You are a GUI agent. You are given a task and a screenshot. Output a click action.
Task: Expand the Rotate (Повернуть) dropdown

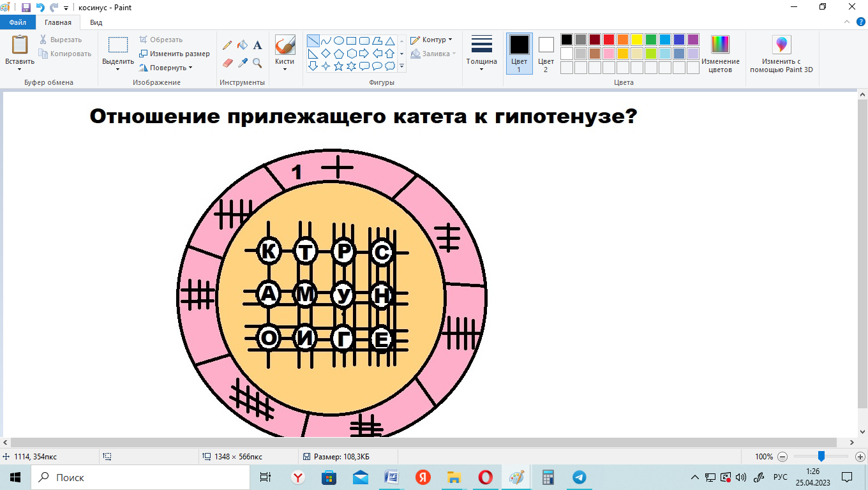166,68
